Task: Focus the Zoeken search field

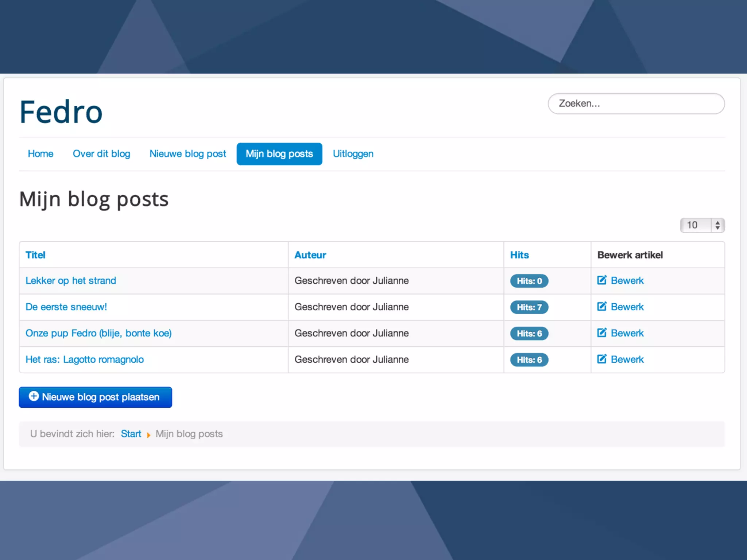Action: pyautogui.click(x=636, y=104)
